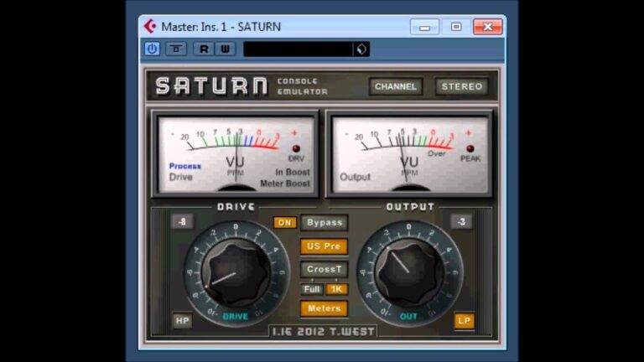
Task: Click the PEAK indicator LED
Action: point(470,148)
